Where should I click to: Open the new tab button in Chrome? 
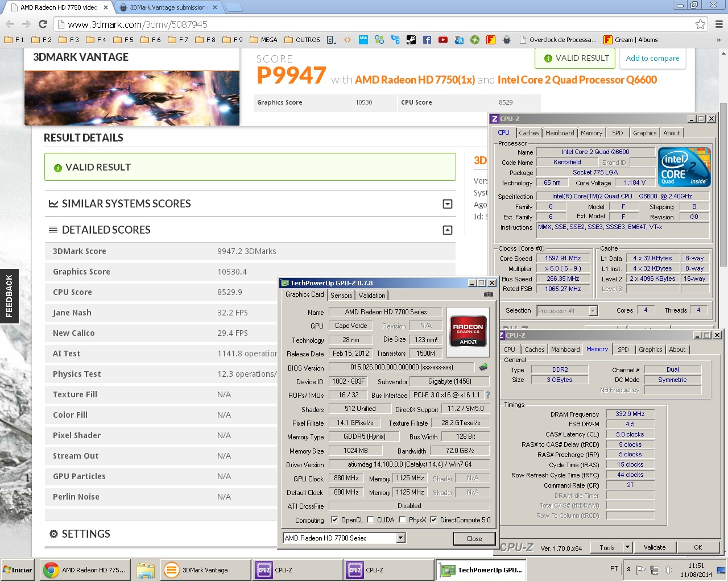[x=233, y=8]
